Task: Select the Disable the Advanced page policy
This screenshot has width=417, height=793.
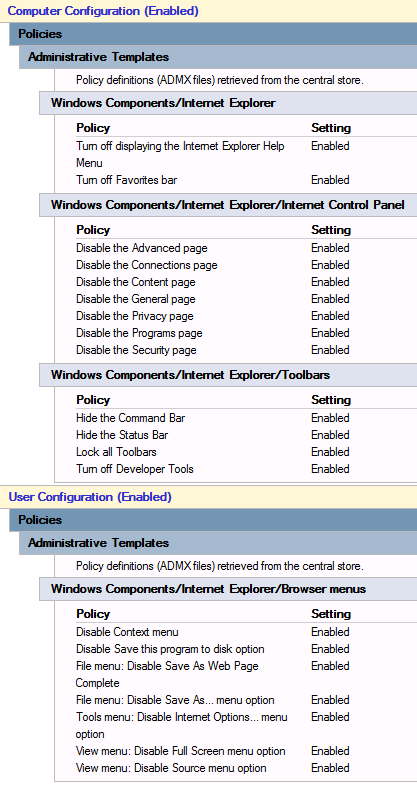Action: (142, 248)
